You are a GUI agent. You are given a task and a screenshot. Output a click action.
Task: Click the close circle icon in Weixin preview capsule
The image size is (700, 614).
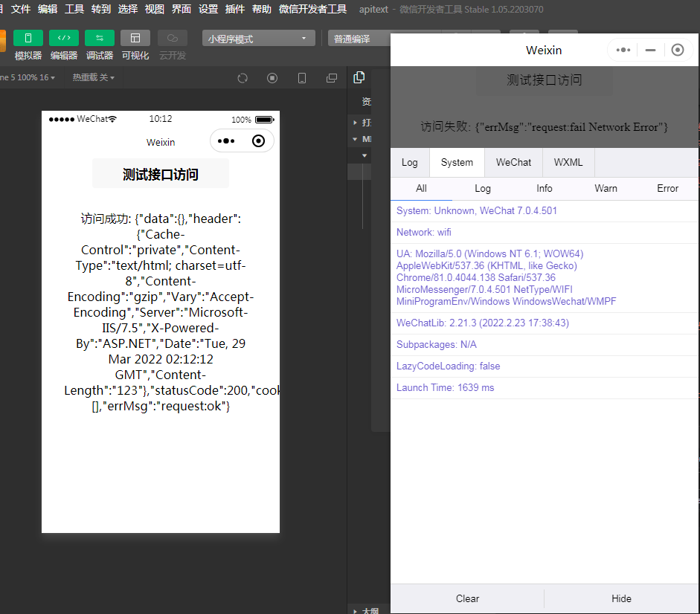pyautogui.click(x=677, y=50)
